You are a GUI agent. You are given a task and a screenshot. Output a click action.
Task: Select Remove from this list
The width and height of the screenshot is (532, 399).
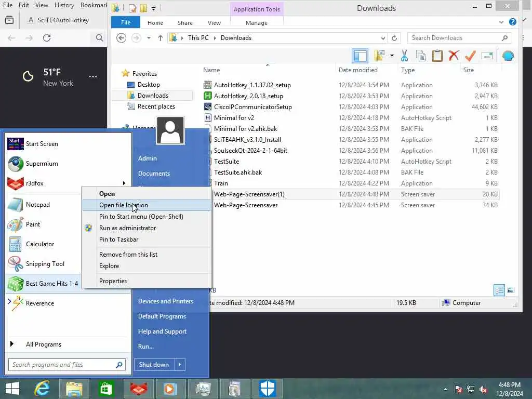point(147,255)
